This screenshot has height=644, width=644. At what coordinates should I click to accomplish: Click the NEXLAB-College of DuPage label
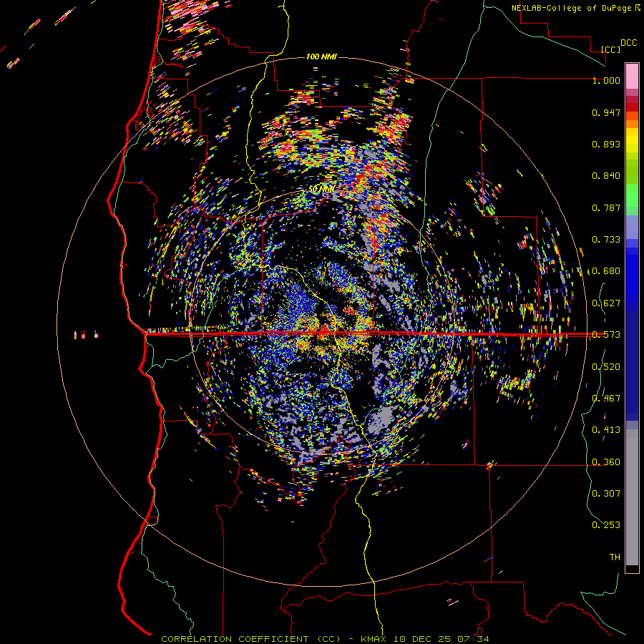(x=571, y=8)
